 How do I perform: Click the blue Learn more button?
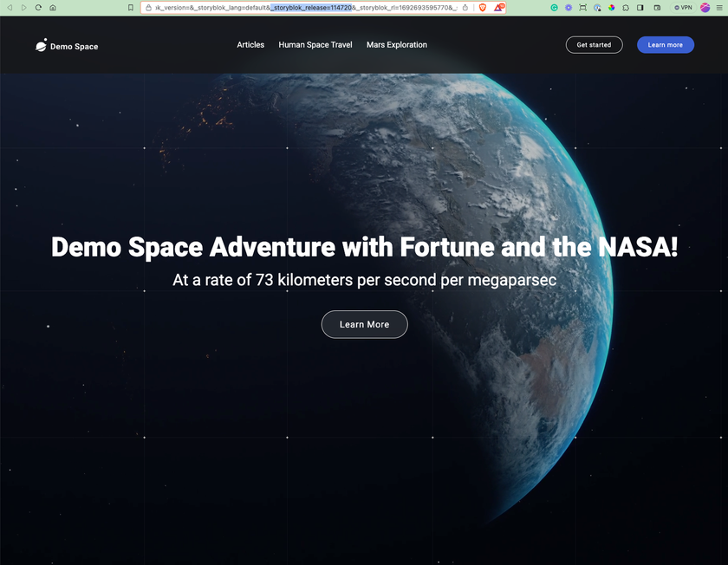(x=666, y=44)
